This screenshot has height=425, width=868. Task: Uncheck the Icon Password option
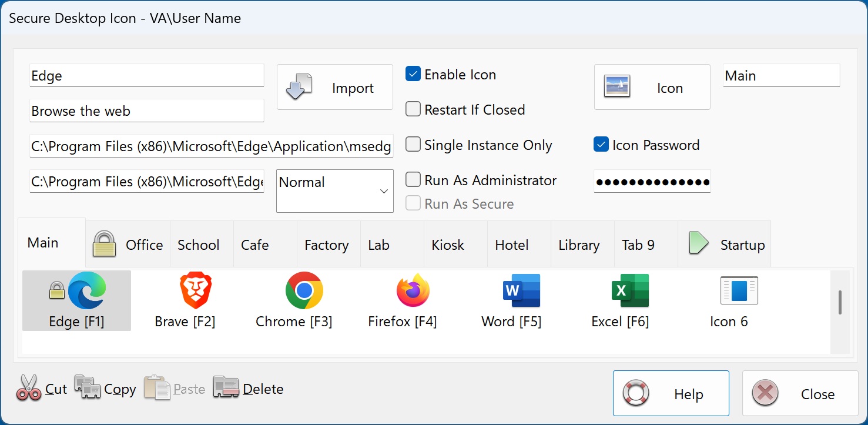[601, 144]
